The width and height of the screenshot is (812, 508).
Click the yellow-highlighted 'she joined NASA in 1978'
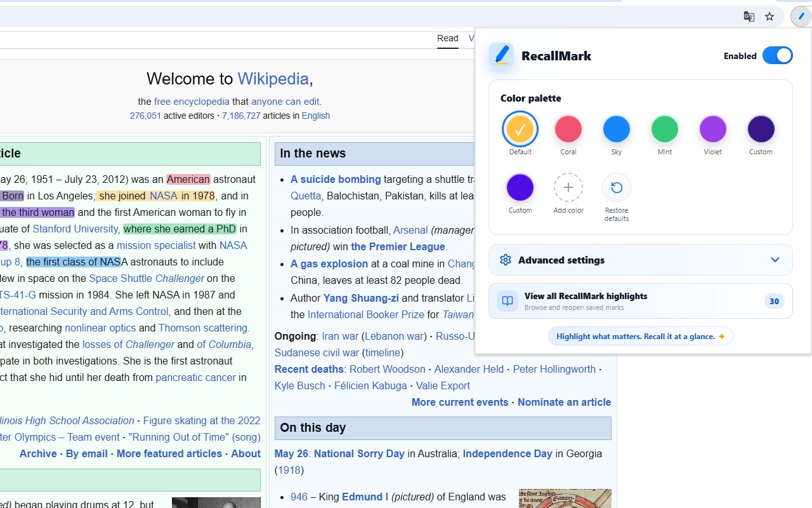tap(157, 196)
